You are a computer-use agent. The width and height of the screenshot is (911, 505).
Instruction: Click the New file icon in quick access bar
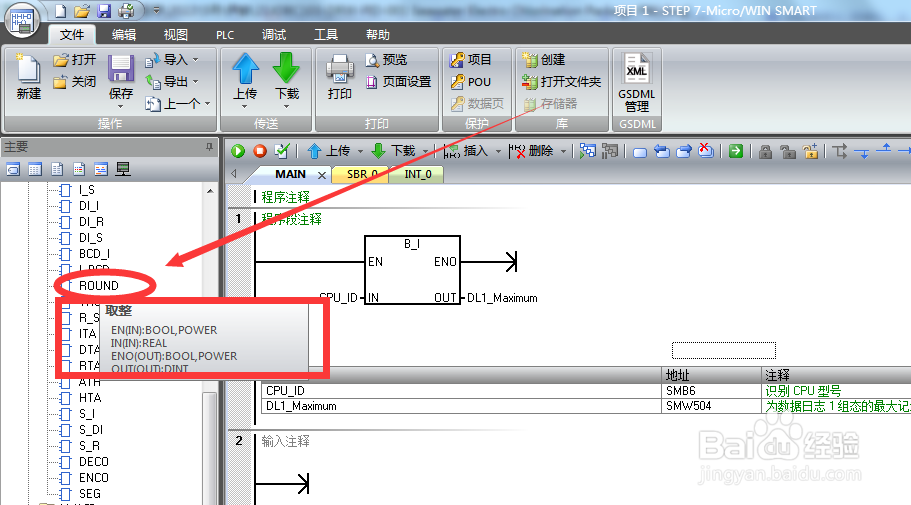point(60,10)
